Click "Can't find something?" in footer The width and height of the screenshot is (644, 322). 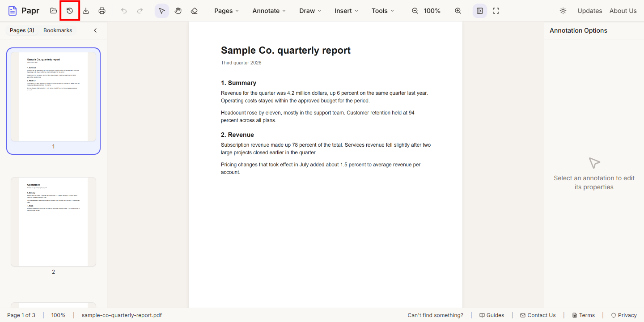tap(436, 315)
